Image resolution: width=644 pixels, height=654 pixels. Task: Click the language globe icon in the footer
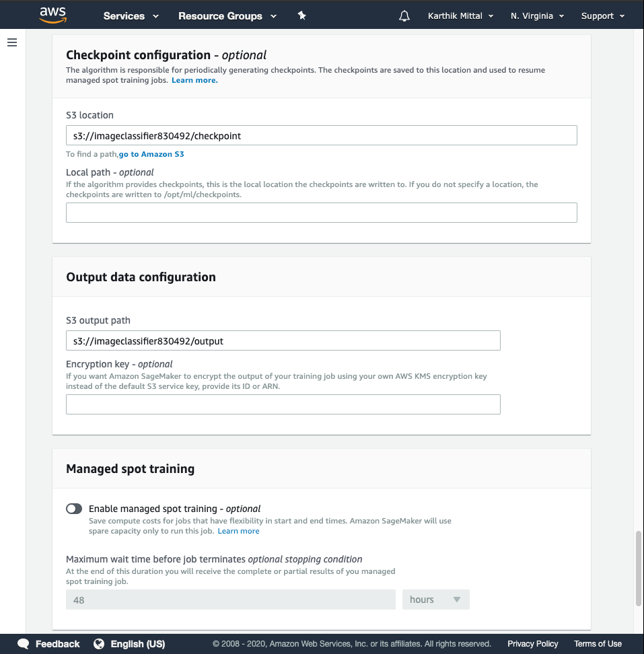click(x=100, y=643)
